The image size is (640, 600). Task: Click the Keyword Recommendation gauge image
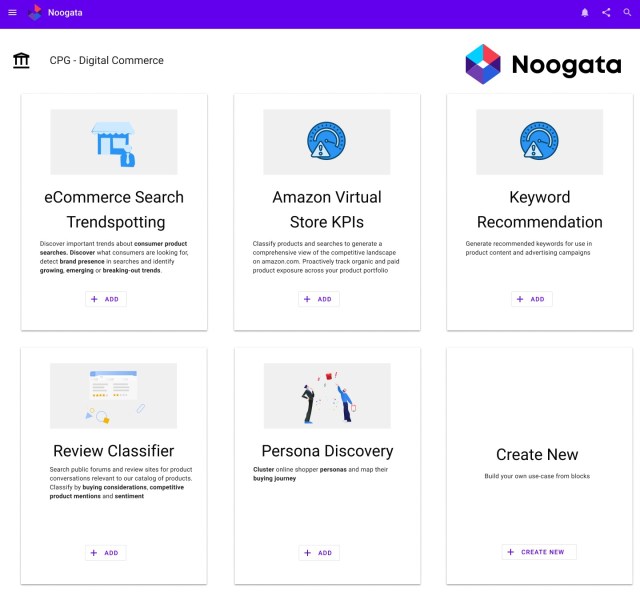pos(539,142)
